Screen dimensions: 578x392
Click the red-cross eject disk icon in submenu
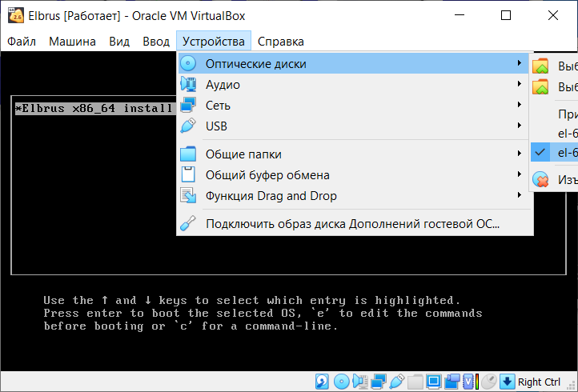coord(540,180)
